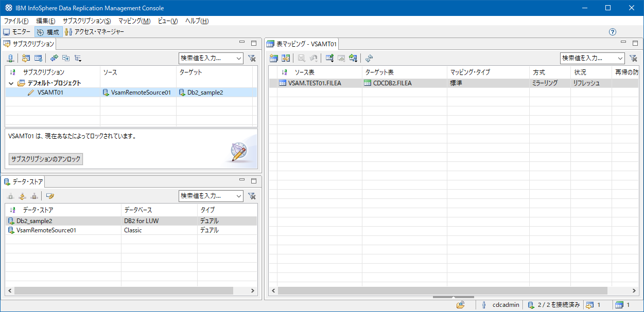Click the Table Mappings horizontal scrollbar right arrow
This screenshot has width=644, height=312.
click(x=634, y=291)
